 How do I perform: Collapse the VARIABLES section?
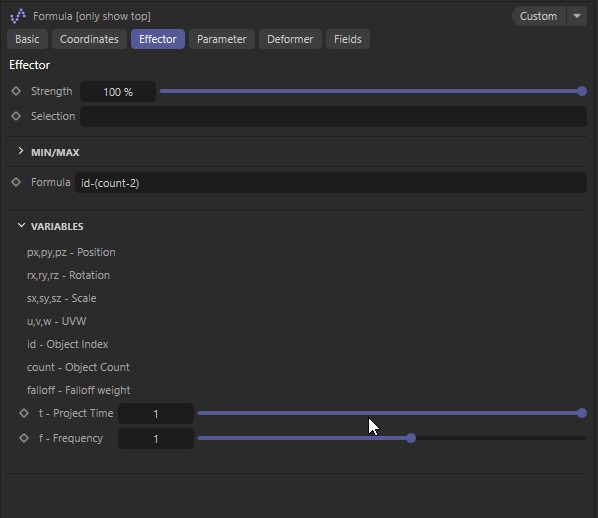click(x=21, y=226)
